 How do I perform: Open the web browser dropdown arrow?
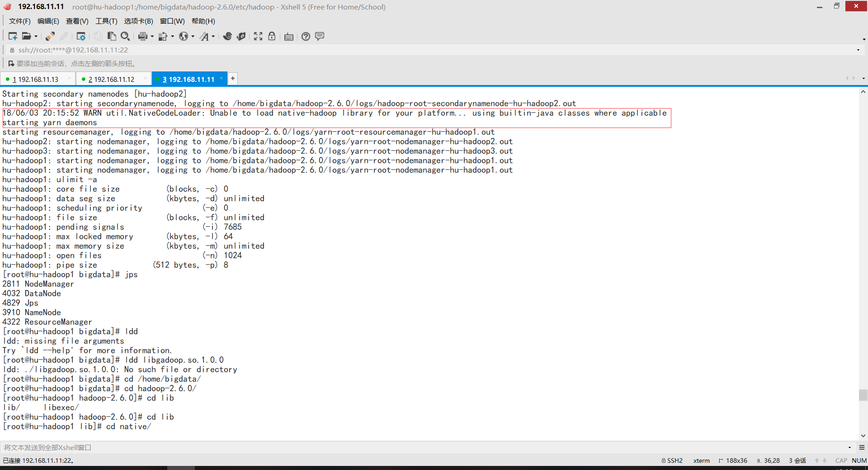tap(193, 37)
